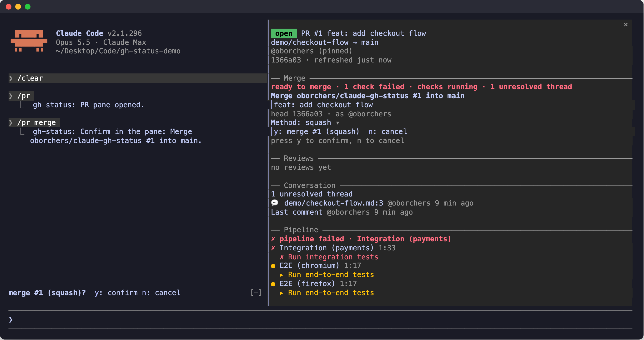This screenshot has width=644, height=340.
Task: Click the 'Integration (payments) 1:33' job row
Action: click(x=333, y=248)
